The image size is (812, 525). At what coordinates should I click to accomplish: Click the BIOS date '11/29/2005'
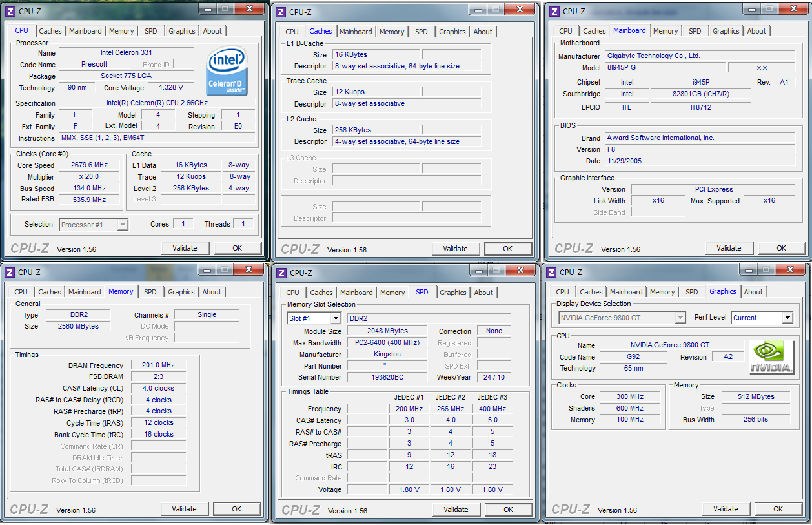(x=700, y=161)
